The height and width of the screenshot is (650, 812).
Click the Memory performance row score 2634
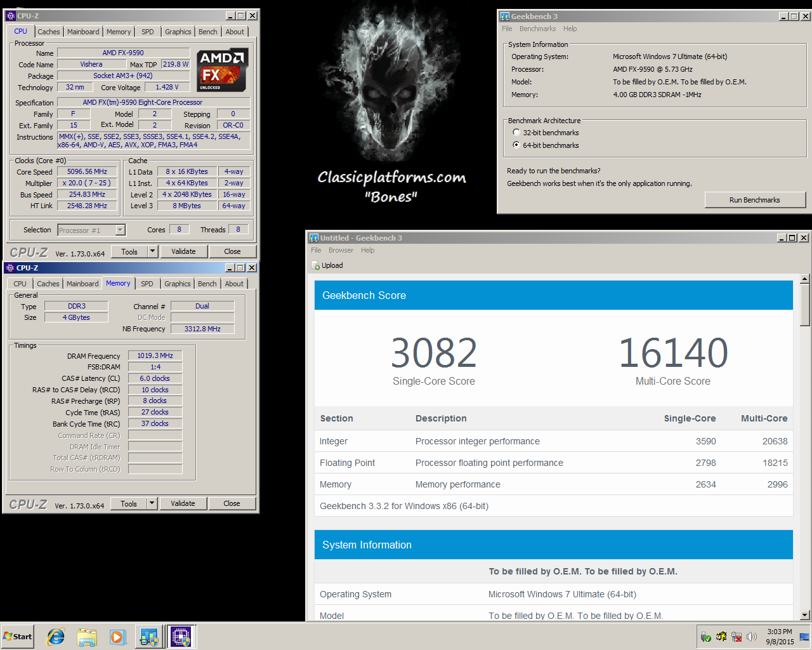[x=705, y=484]
